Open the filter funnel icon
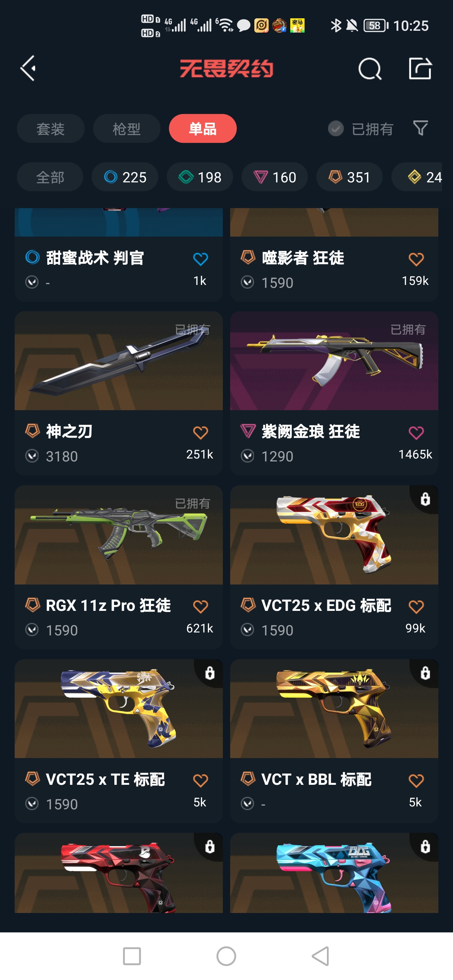The width and height of the screenshot is (453, 980). (x=421, y=128)
